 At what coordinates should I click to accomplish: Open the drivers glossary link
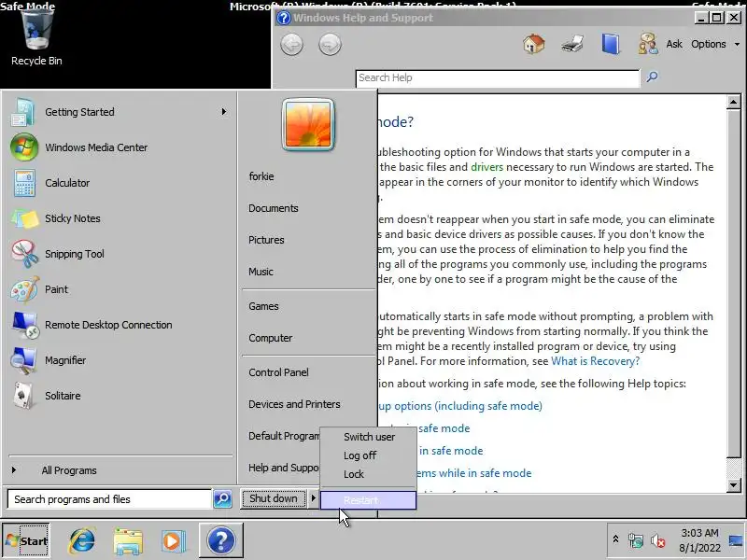486,167
